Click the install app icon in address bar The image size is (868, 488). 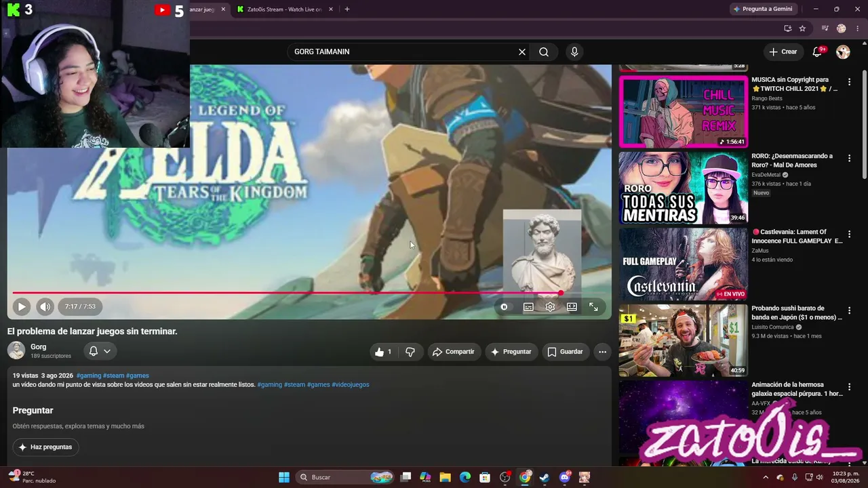coord(787,28)
